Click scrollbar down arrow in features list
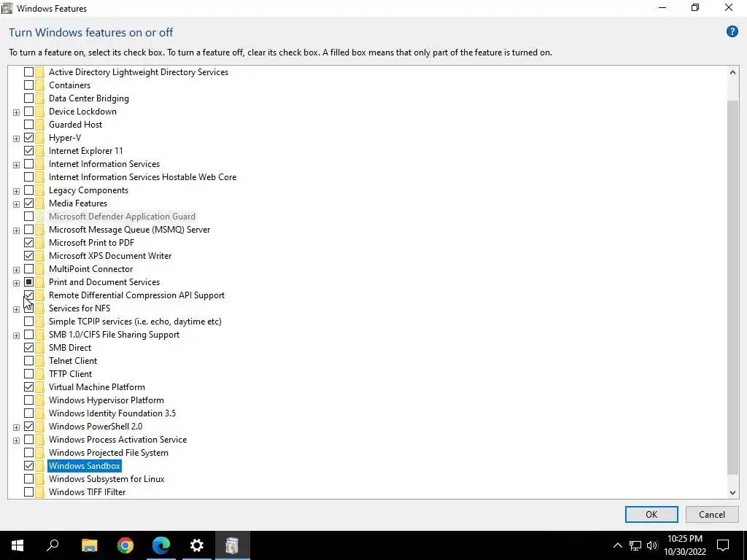 coord(732,492)
